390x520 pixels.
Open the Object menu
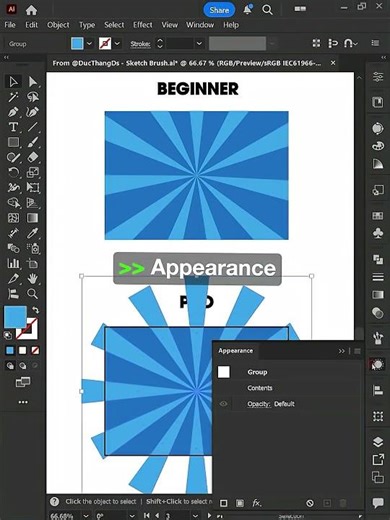pos(58,25)
